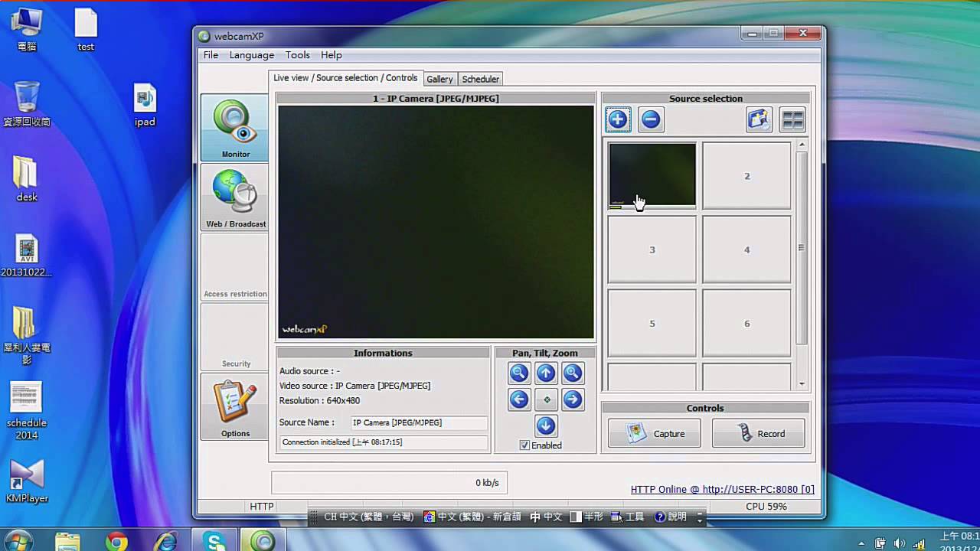
Task: Select empty source slot 6
Action: click(746, 323)
